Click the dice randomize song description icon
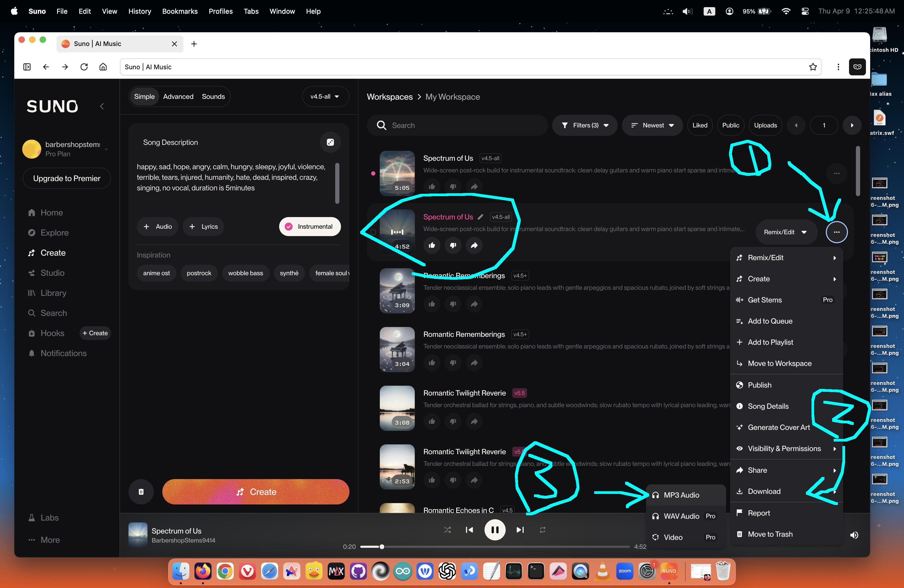Image resolution: width=904 pixels, height=588 pixels. point(330,142)
